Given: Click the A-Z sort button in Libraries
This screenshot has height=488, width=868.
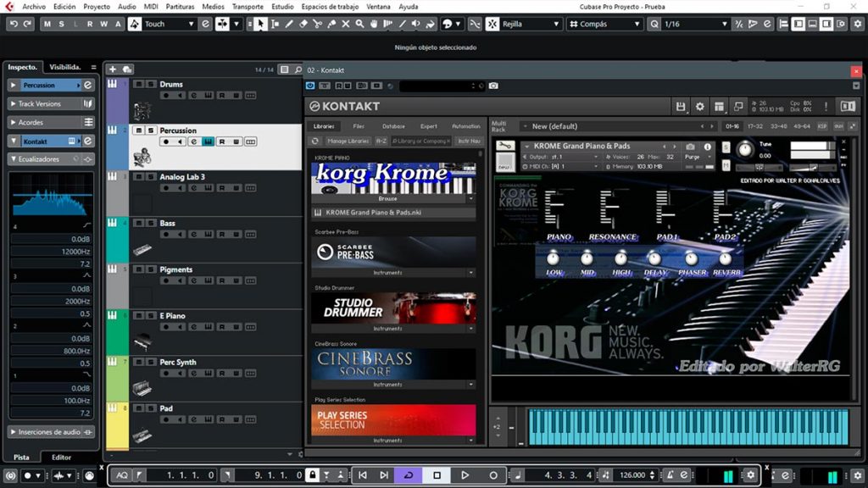Looking at the screenshot, I should coord(381,141).
